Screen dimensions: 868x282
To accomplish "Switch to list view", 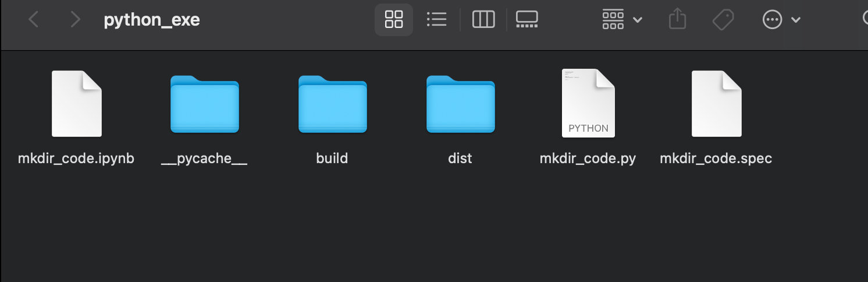I will (x=436, y=19).
